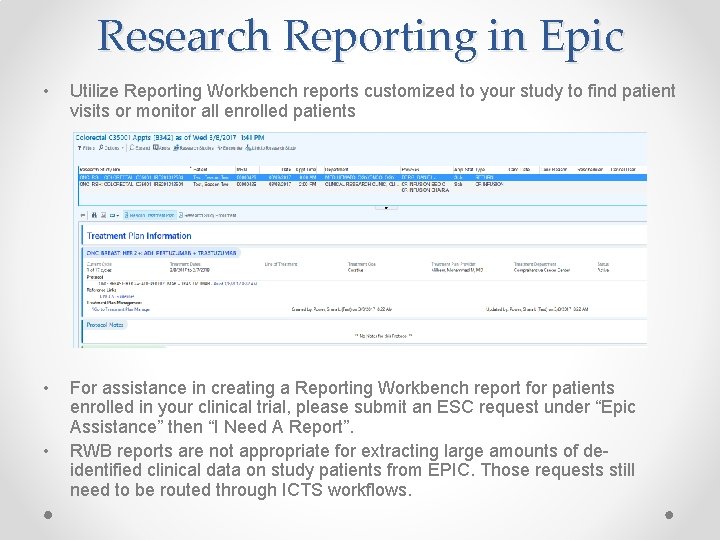Click the OR INFUSION type cell
The height and width of the screenshot is (540, 720).
[489, 184]
